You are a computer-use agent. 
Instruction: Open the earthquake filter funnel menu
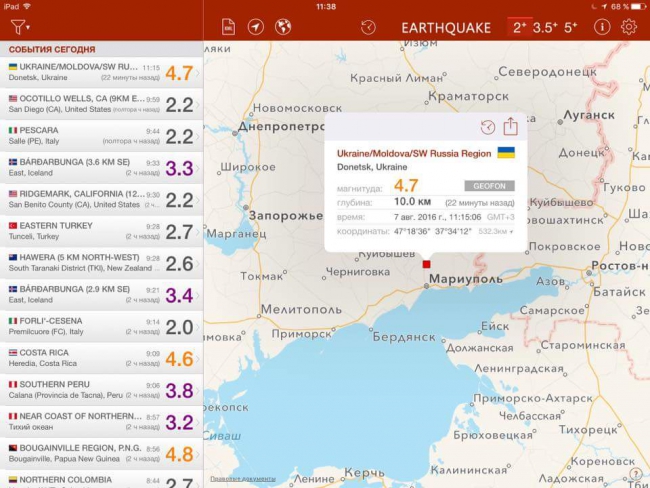[x=19, y=27]
